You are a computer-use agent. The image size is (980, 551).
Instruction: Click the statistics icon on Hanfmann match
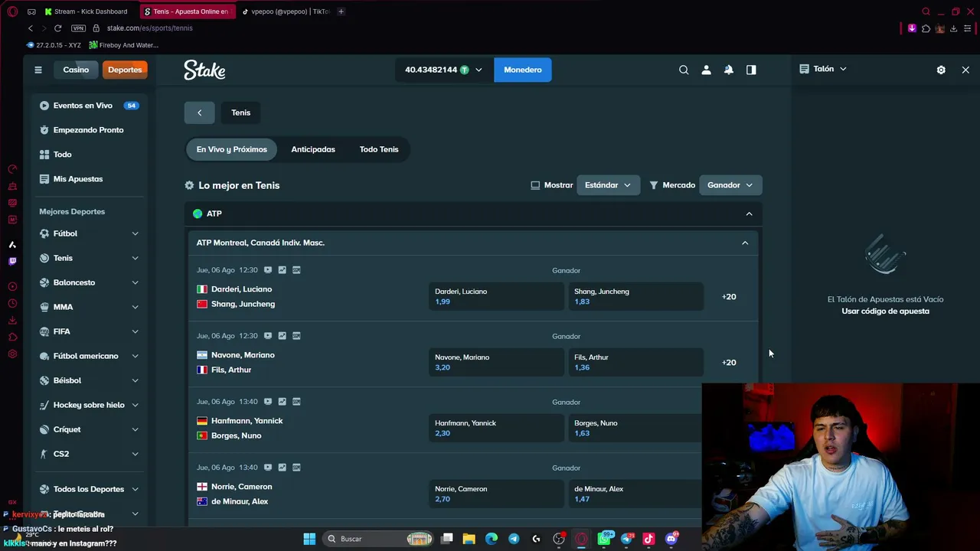pyautogui.click(x=283, y=402)
